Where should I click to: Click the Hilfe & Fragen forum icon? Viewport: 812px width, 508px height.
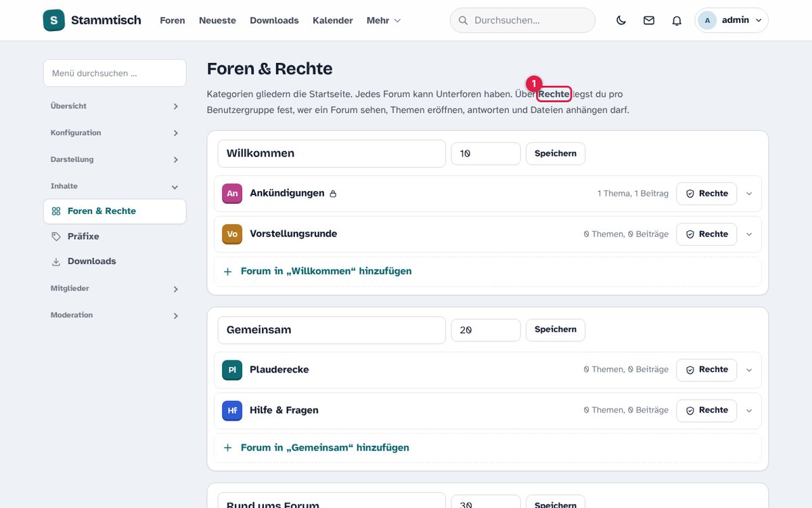pos(232,410)
